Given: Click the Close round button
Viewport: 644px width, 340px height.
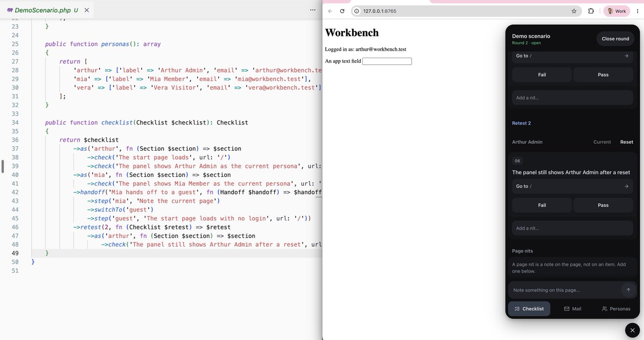Looking at the screenshot, I should 616,39.
